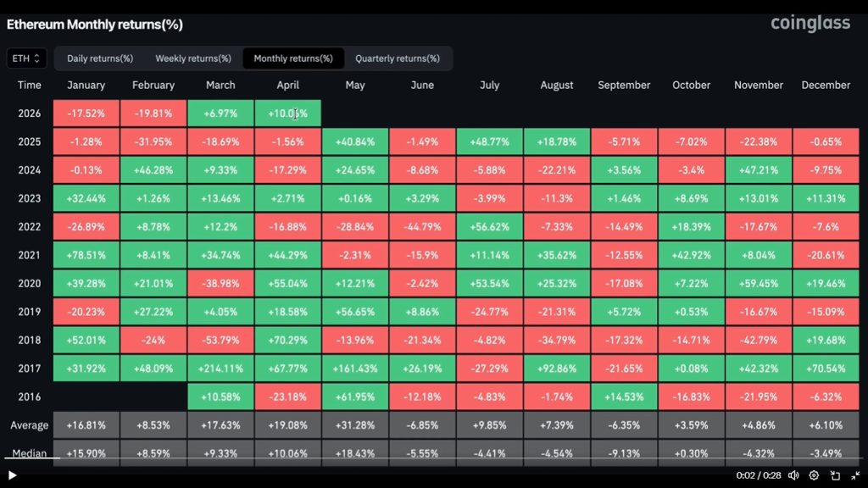The height and width of the screenshot is (488, 868).
Task: Select the December 2016 -6.32% cell
Action: point(826,396)
